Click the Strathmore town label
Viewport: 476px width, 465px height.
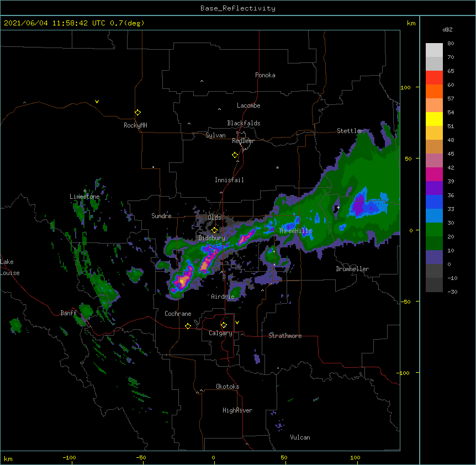click(285, 336)
